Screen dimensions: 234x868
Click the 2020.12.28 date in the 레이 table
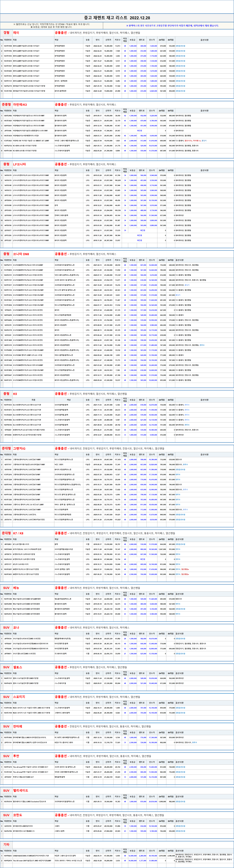tap(98, 91)
